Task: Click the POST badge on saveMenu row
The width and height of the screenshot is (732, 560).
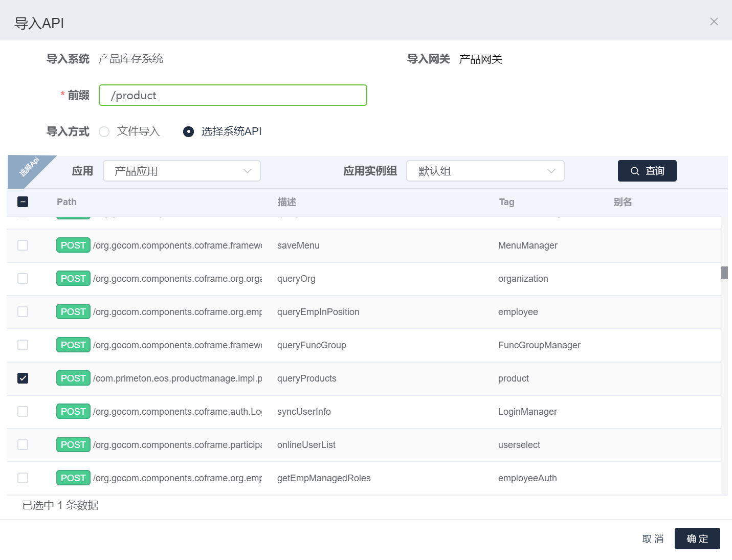Action: (x=73, y=245)
